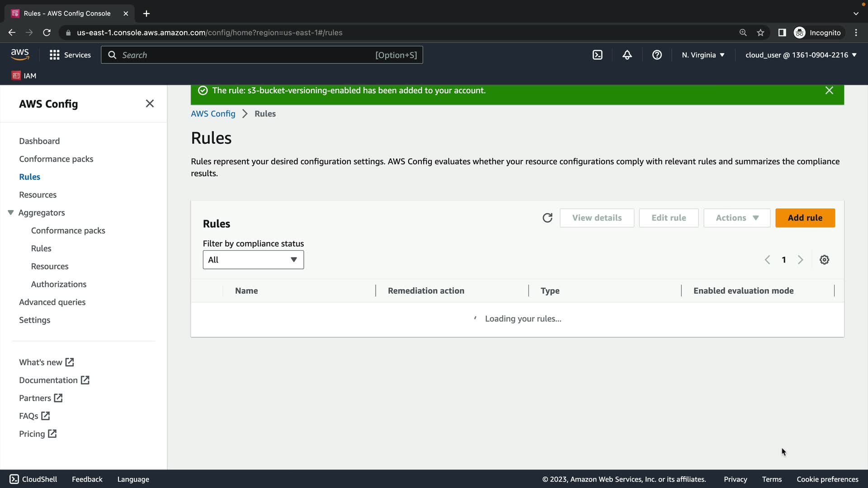
Task: Collapse the AWS Config side navigation
Action: click(x=150, y=103)
